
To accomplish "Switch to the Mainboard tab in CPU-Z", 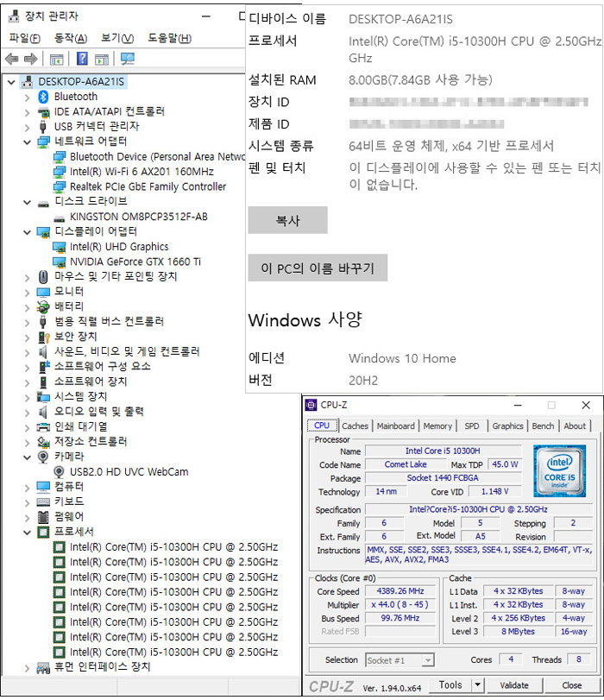I will [x=396, y=426].
